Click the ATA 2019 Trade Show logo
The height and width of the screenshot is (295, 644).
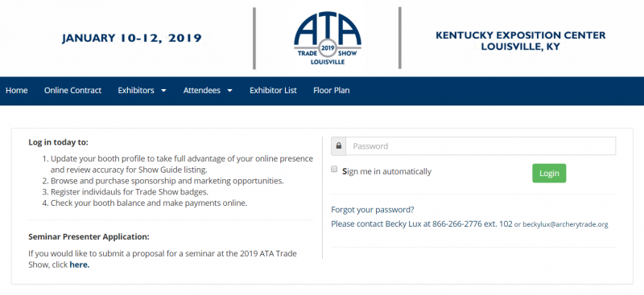(328, 38)
